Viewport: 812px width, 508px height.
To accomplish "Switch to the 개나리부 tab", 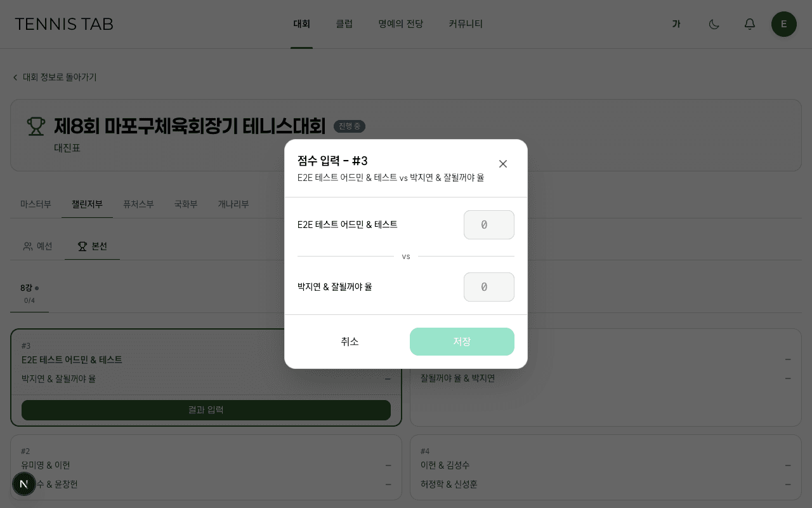I will coord(233,204).
